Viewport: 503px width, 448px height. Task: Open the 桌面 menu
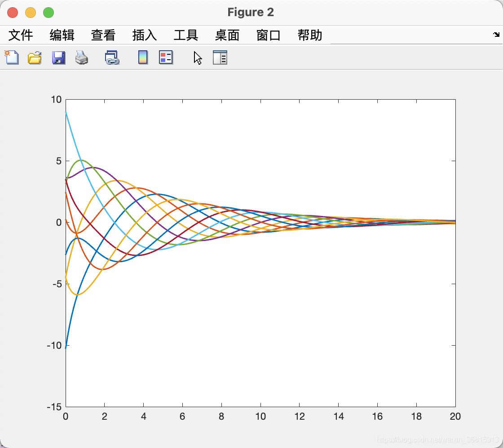coord(227,35)
